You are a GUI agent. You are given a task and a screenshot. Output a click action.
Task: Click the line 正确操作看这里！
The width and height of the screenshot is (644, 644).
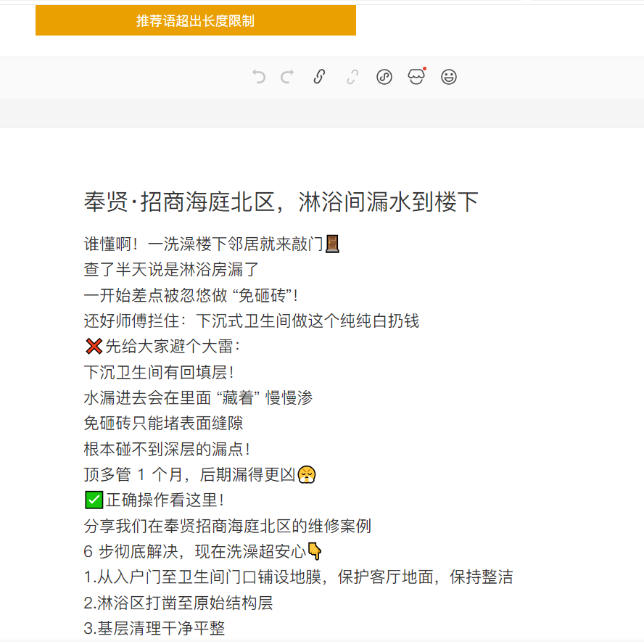point(154,500)
